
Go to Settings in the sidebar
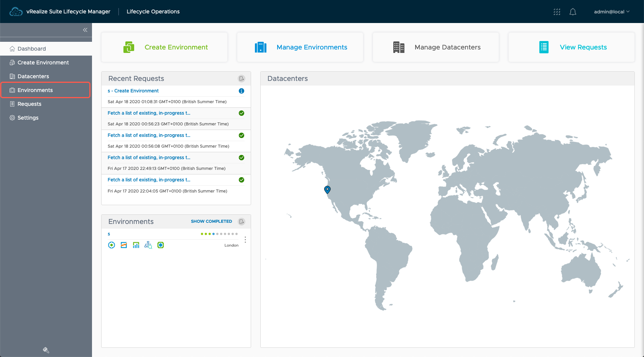(x=28, y=118)
